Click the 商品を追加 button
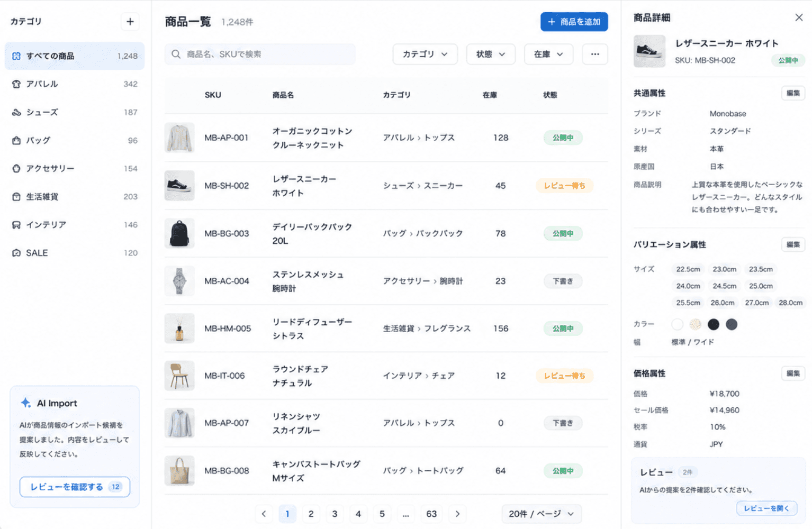This screenshot has width=812, height=529. (574, 22)
